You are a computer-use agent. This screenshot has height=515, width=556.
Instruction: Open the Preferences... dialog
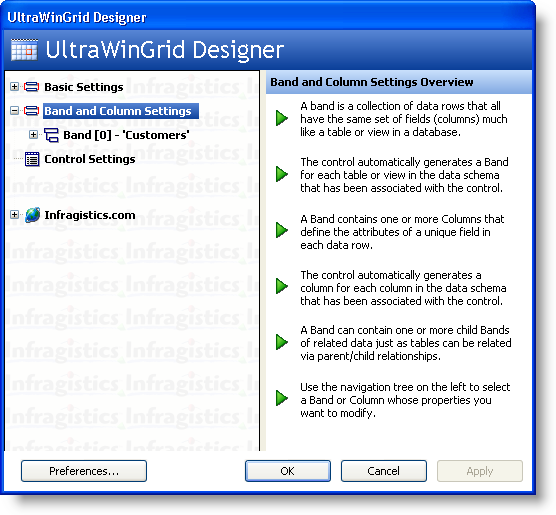pyautogui.click(x=84, y=471)
